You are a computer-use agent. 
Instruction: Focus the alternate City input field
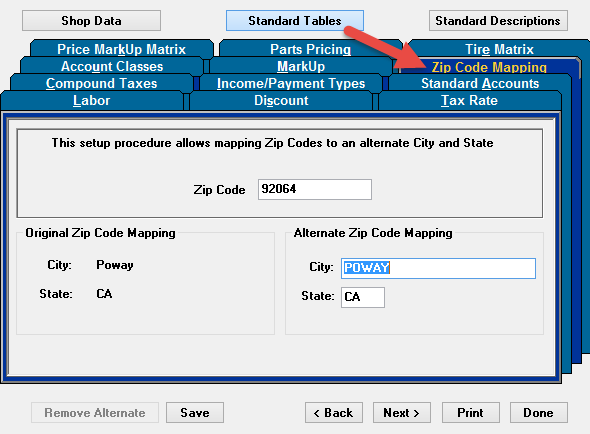pos(438,268)
